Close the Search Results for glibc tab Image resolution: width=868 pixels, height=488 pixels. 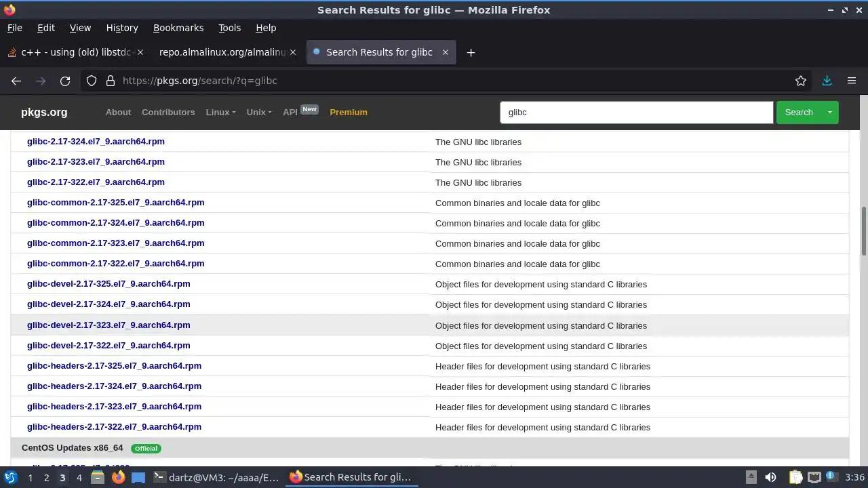(x=446, y=52)
